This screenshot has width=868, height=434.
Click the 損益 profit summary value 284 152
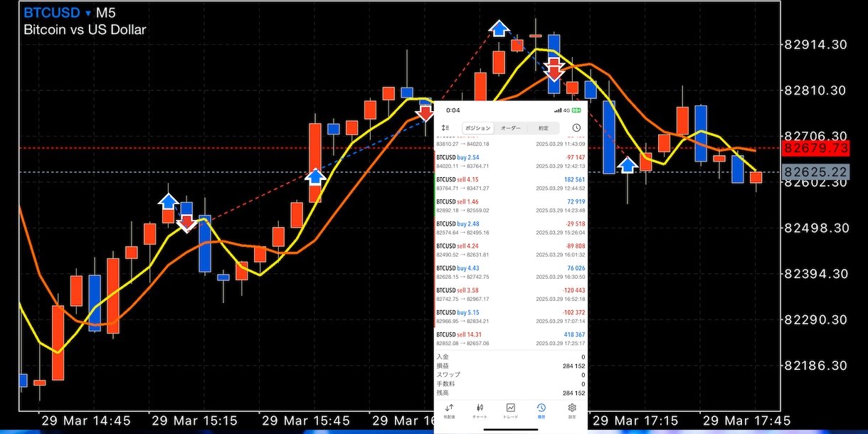point(573,366)
